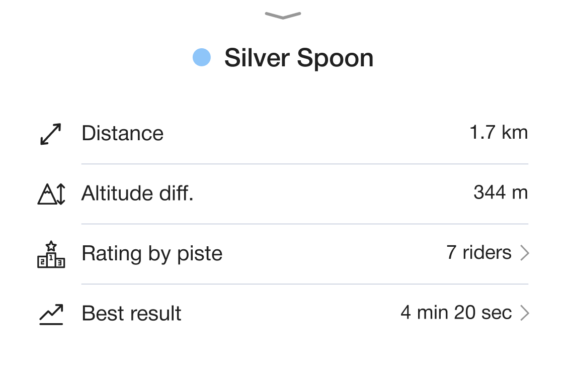Click the 1.7 km distance value
This screenshot has height=392, width=566.
coord(498,133)
